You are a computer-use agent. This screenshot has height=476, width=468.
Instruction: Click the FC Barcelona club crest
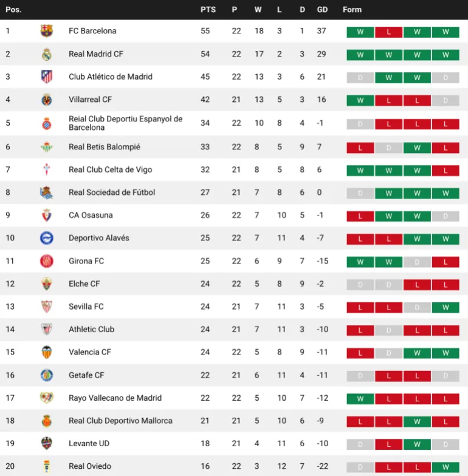pos(47,31)
